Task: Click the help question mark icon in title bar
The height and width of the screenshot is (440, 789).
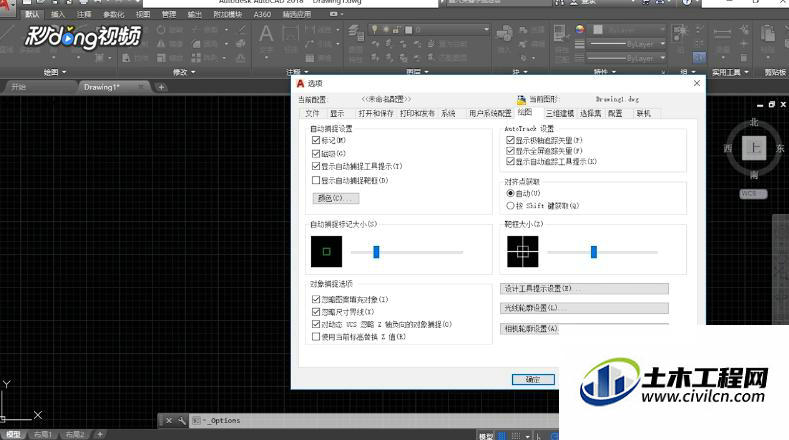Action: 687,3
